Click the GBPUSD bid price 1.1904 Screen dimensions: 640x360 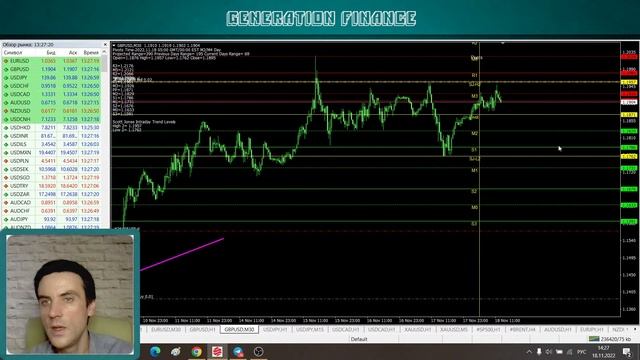49,69
